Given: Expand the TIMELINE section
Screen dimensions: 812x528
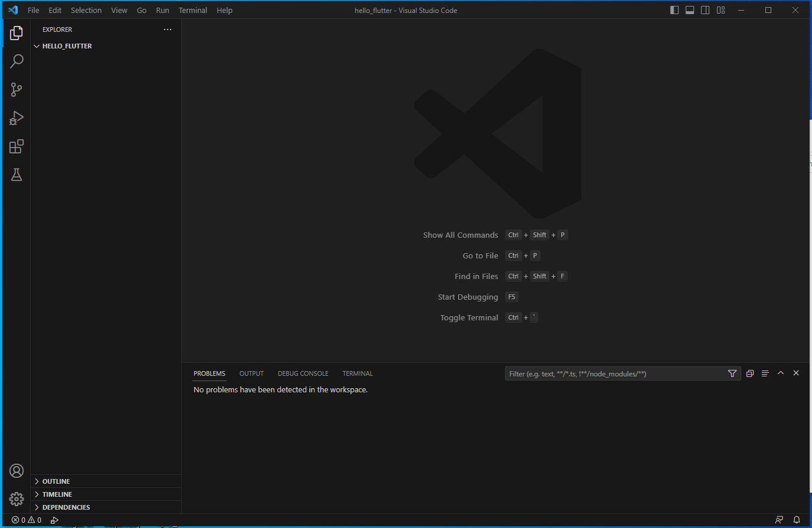Looking at the screenshot, I should point(106,494).
